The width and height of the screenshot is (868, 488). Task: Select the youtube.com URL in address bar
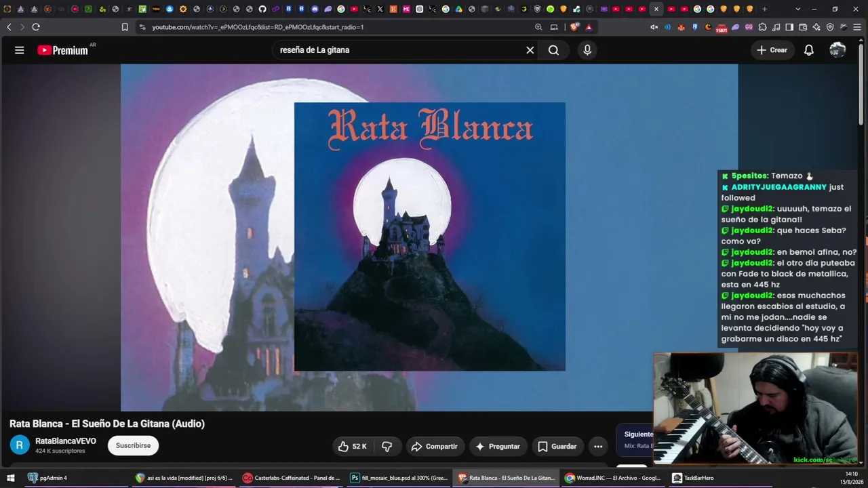point(258,27)
